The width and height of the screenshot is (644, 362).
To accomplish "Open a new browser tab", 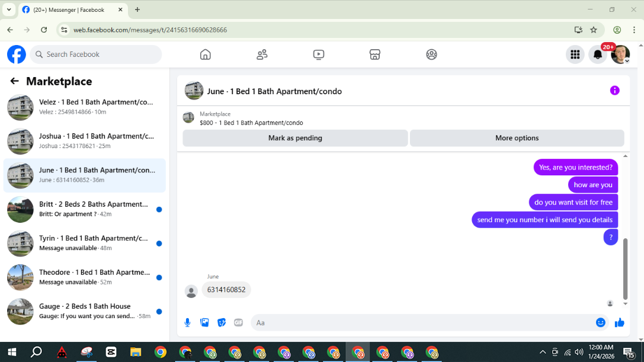I will [x=137, y=9].
